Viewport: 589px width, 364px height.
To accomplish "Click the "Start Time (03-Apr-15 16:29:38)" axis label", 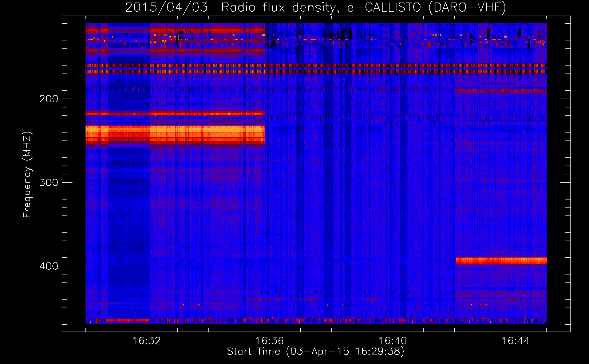I will pyautogui.click(x=316, y=352).
